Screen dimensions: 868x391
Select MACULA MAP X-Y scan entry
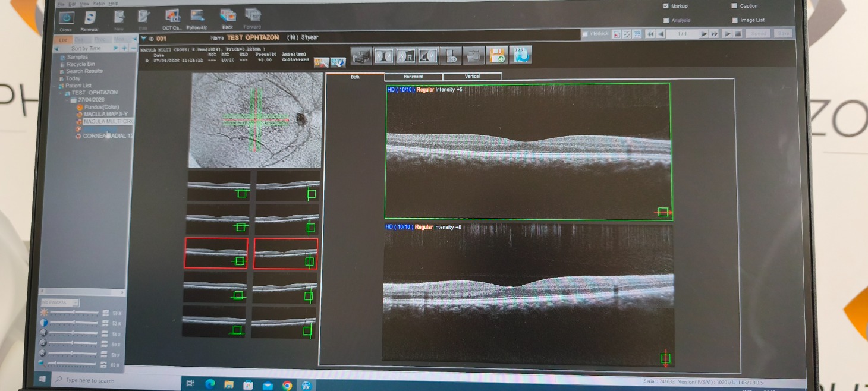click(x=105, y=114)
